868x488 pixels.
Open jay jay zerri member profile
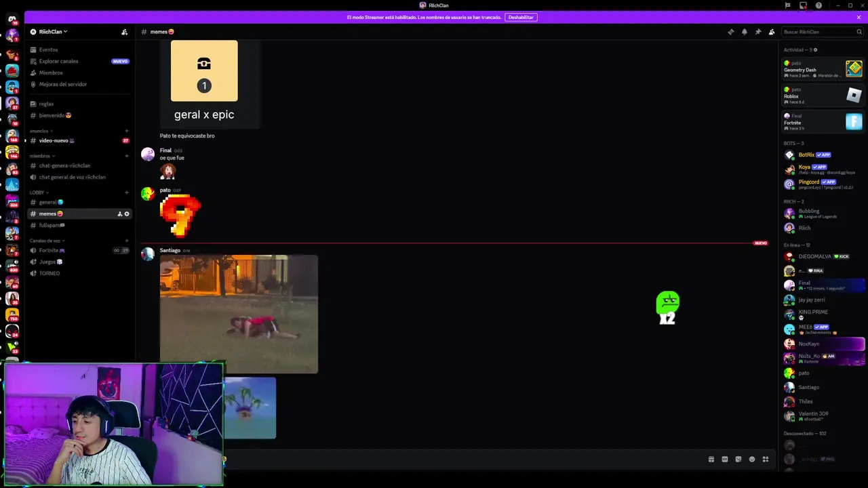click(823, 300)
